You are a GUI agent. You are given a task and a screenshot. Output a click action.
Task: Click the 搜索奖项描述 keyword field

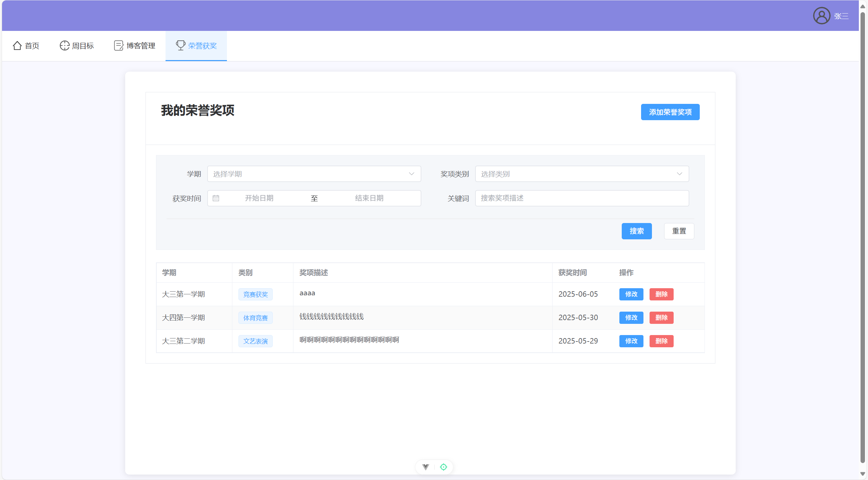[582, 198]
